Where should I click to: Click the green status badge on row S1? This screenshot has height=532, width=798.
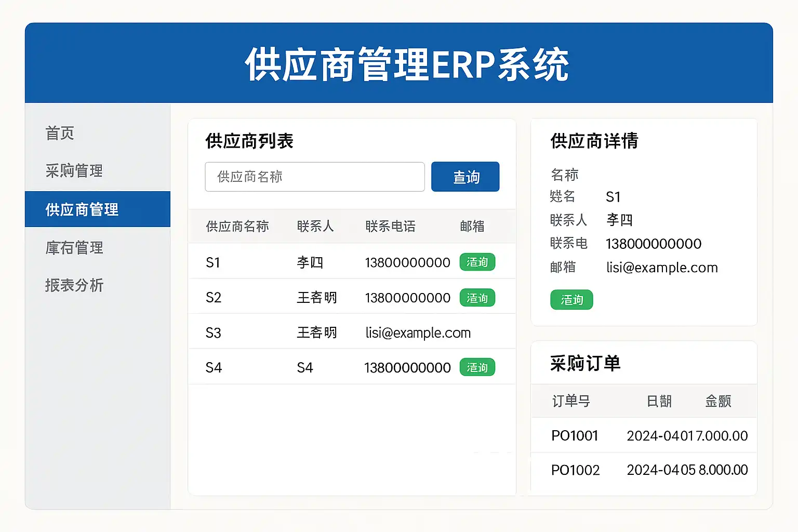pyautogui.click(x=477, y=262)
